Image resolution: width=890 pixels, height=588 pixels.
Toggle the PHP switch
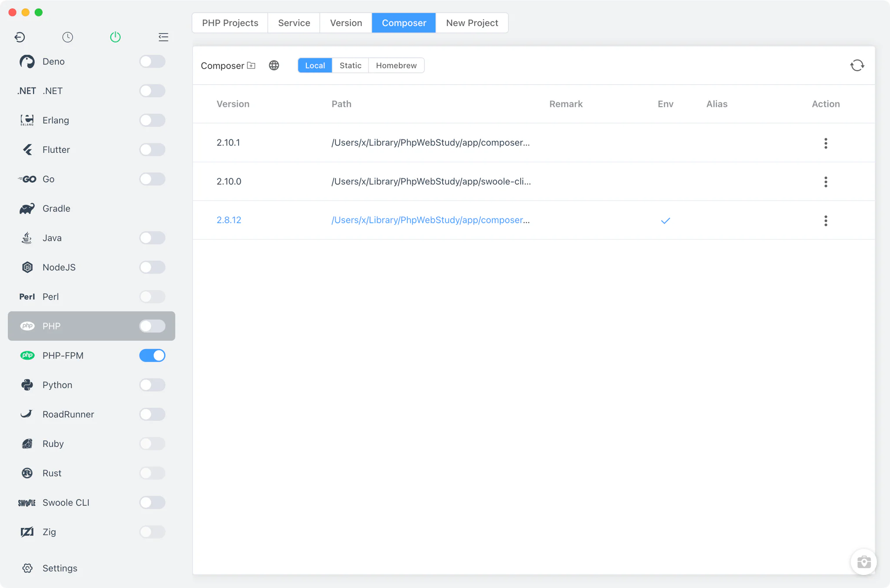click(152, 326)
